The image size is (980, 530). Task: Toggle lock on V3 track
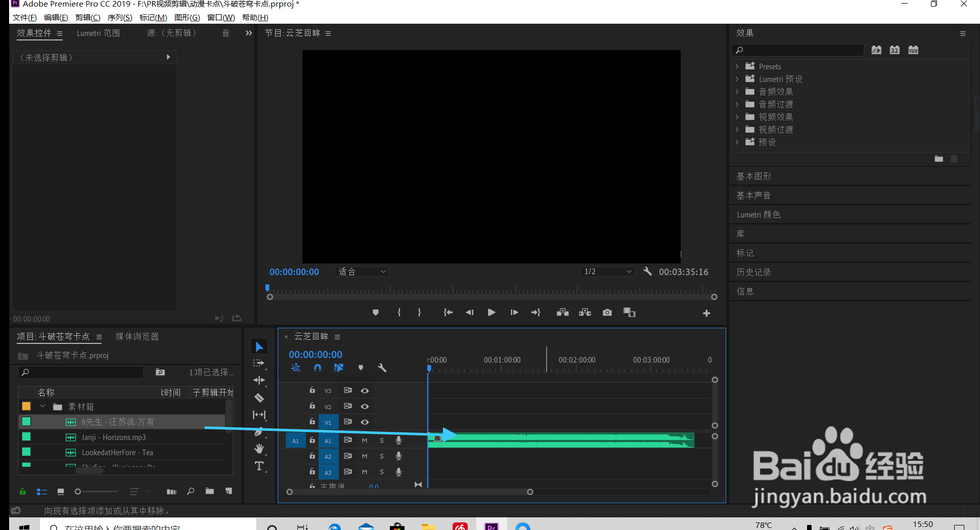312,390
